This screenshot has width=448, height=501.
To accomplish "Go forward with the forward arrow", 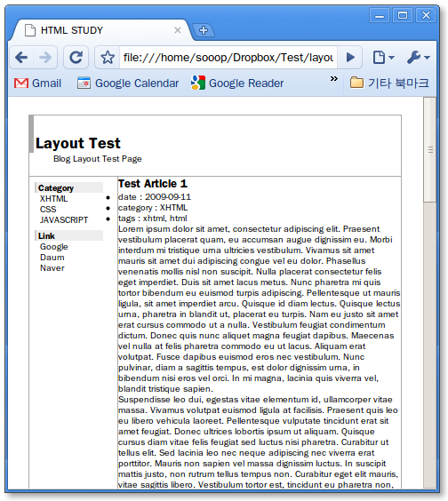I will (45, 58).
